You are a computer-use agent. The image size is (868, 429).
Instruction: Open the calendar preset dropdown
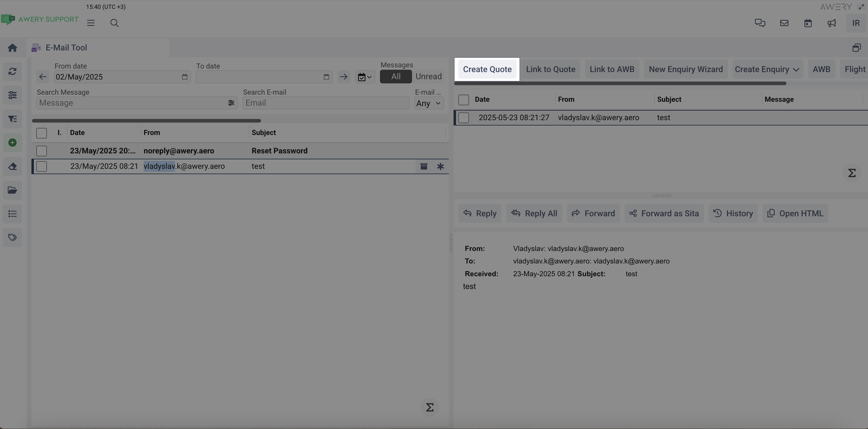pos(365,77)
